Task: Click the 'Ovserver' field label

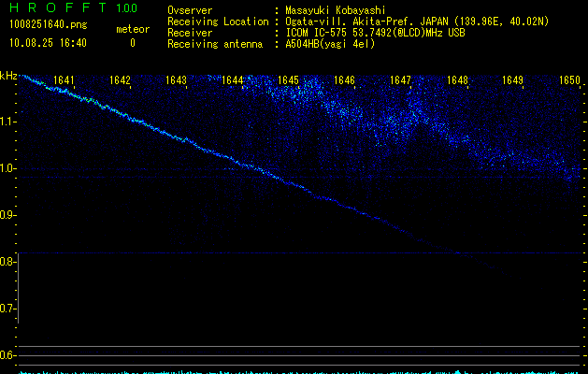Action: pos(190,10)
